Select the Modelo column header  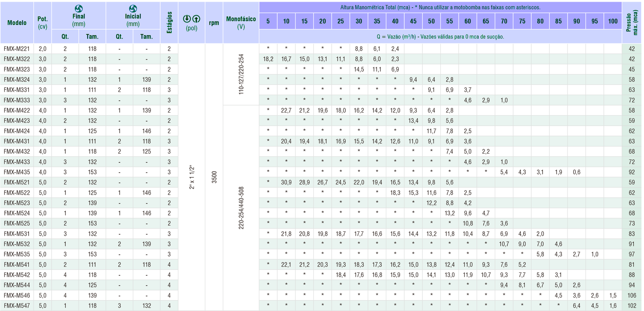[17, 23]
